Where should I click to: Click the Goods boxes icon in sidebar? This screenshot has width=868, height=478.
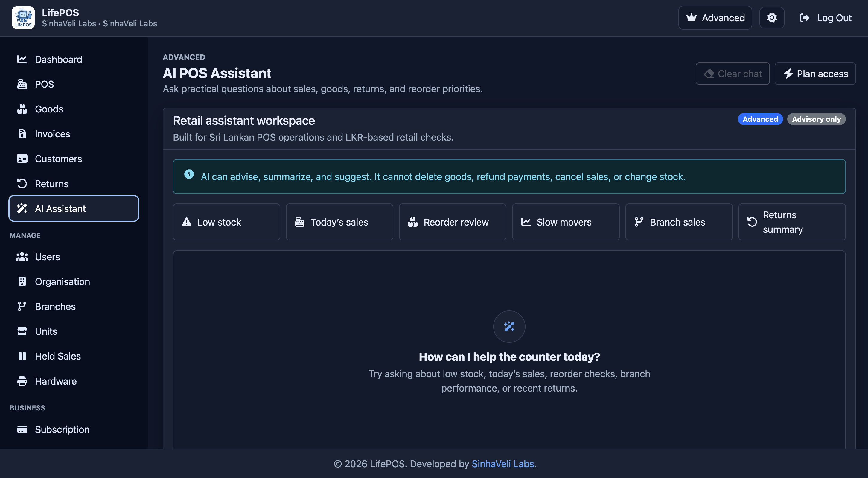click(x=22, y=109)
